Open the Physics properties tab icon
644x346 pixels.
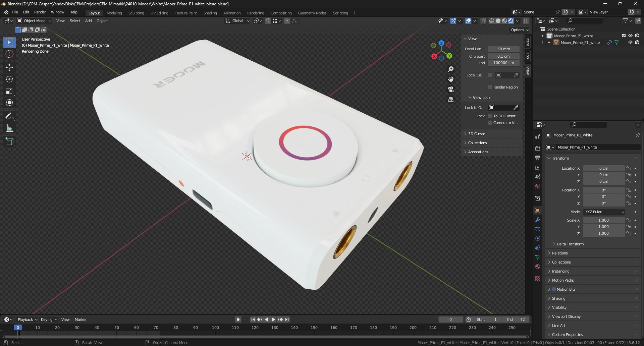[538, 238]
